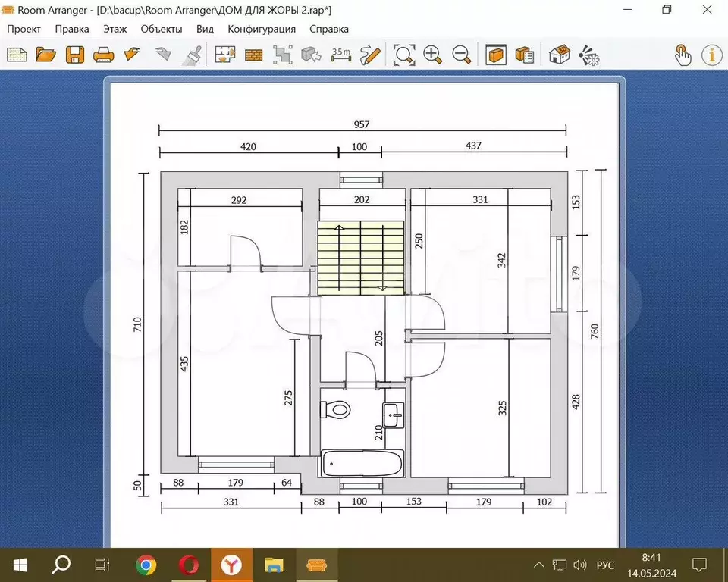This screenshot has width=728, height=582.
Task: Select the yellow staircase in the plan
Action: pyautogui.click(x=361, y=258)
